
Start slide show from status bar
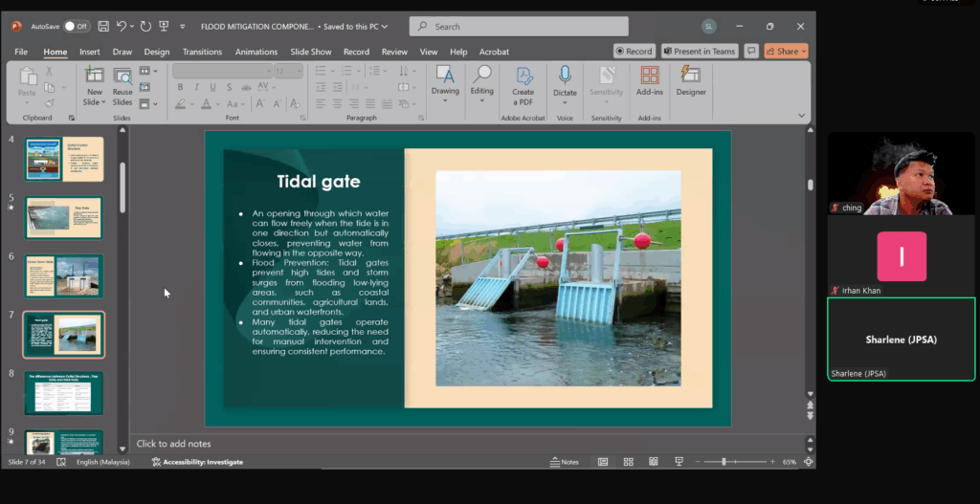coord(679,462)
